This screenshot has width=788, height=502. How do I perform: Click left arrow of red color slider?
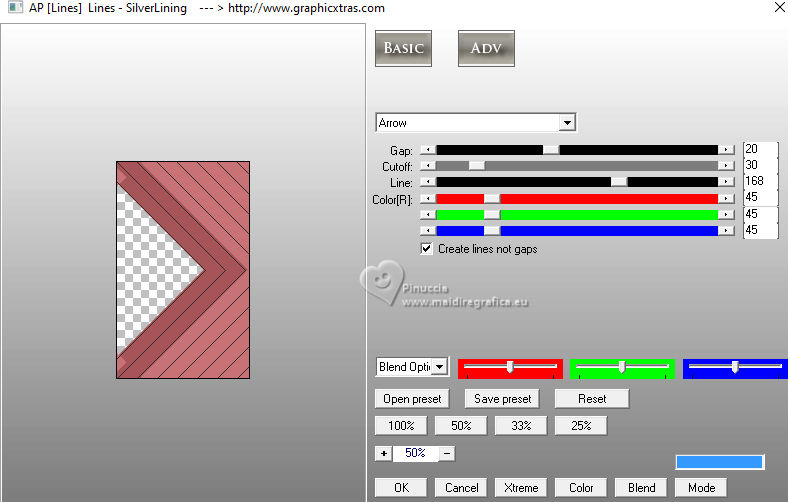tap(428, 198)
